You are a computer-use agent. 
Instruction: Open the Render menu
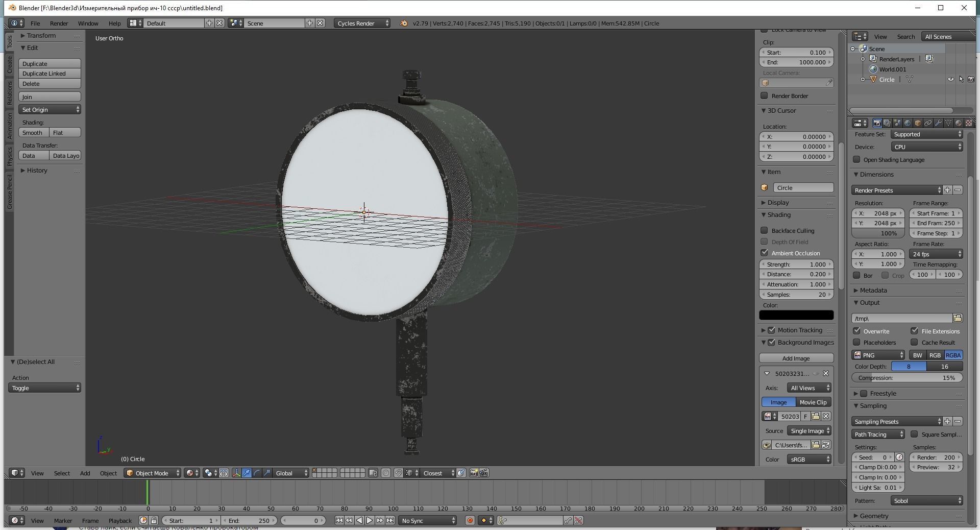tap(59, 23)
